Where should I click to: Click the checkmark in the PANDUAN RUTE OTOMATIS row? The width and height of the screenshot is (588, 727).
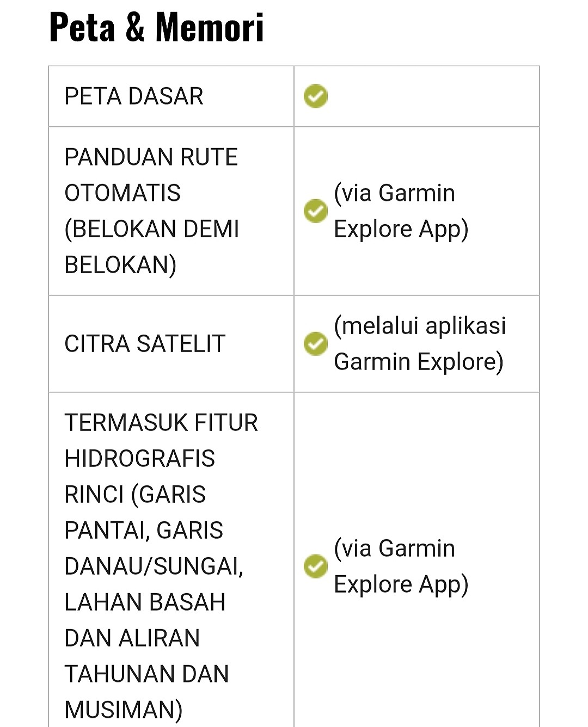pos(315,211)
